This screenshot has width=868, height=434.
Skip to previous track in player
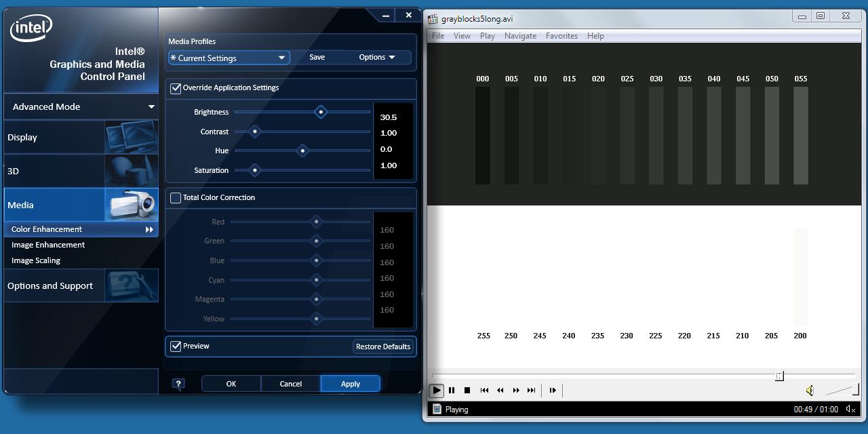[x=484, y=391]
